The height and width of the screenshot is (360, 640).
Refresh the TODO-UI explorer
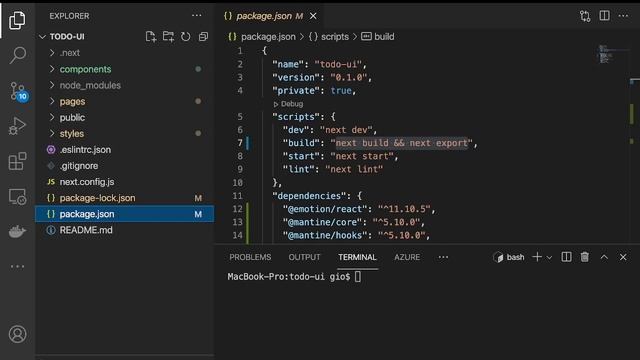click(x=186, y=36)
